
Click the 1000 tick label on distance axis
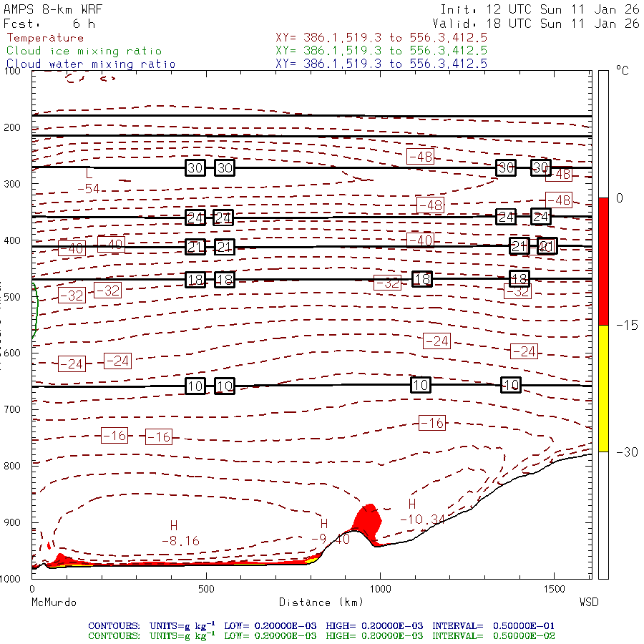pyautogui.click(x=380, y=589)
